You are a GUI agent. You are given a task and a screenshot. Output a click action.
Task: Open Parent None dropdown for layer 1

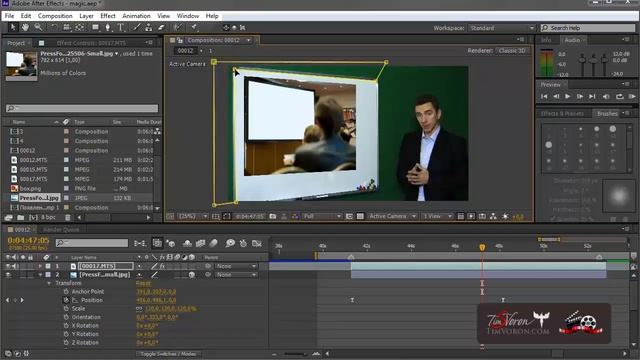pos(236,266)
